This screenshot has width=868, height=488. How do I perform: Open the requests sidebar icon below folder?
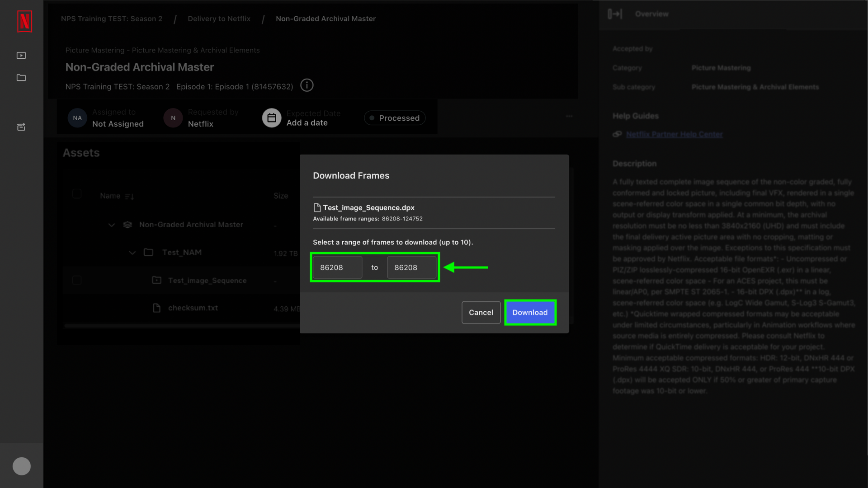(21, 127)
